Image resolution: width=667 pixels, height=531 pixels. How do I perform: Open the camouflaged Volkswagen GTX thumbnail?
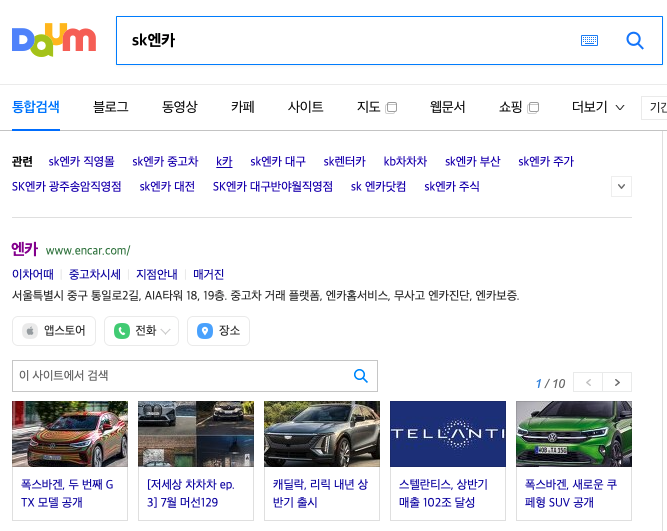pyautogui.click(x=70, y=434)
